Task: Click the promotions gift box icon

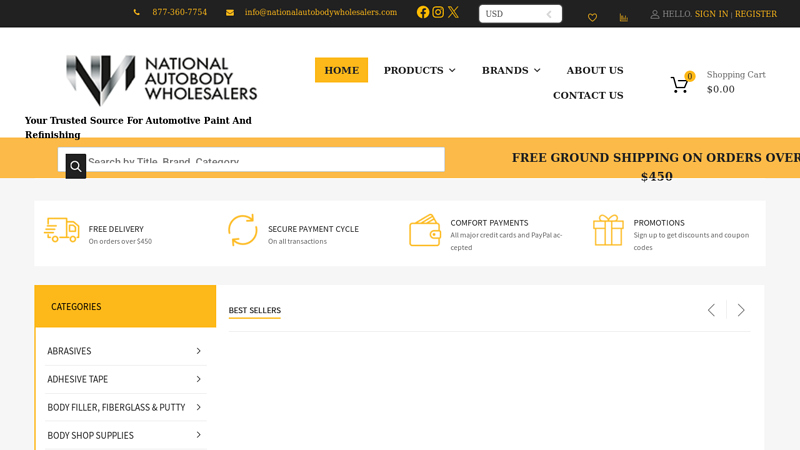Action: [608, 230]
